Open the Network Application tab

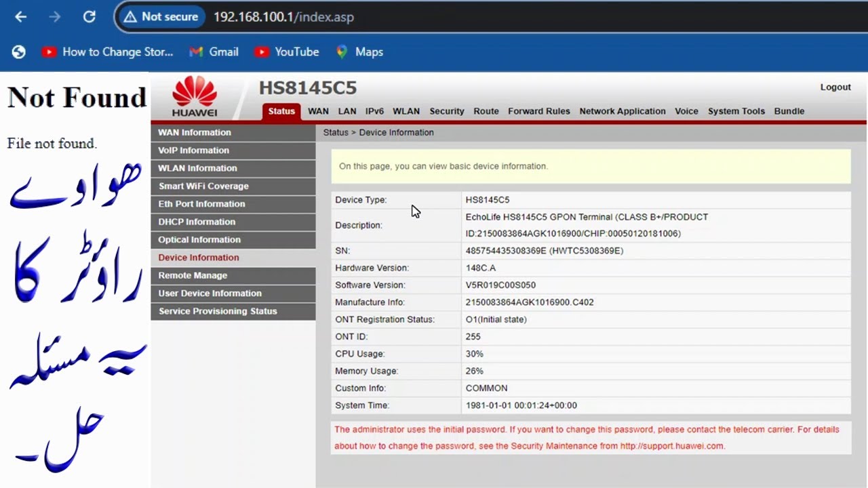click(623, 111)
